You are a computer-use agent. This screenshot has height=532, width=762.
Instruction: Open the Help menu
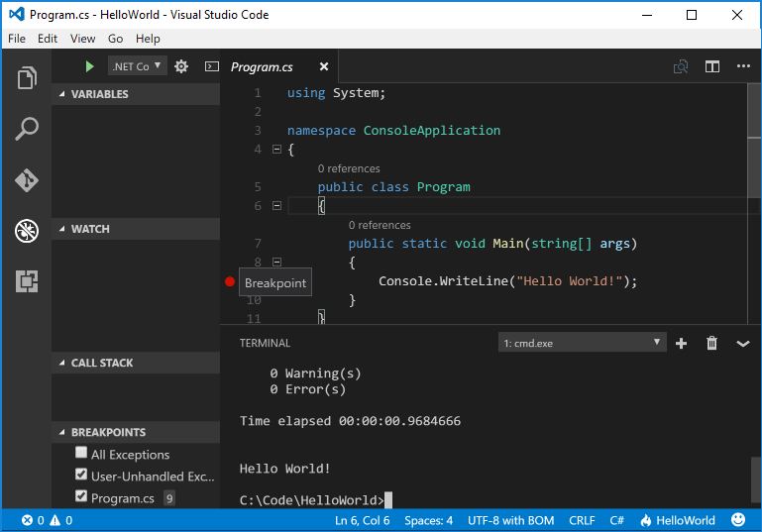[x=148, y=39]
